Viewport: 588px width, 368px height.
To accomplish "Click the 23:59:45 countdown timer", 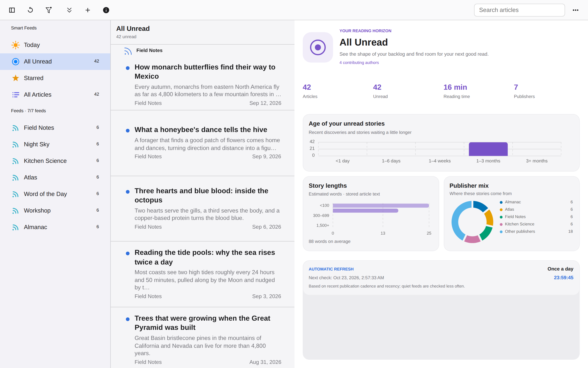I will [563, 278].
